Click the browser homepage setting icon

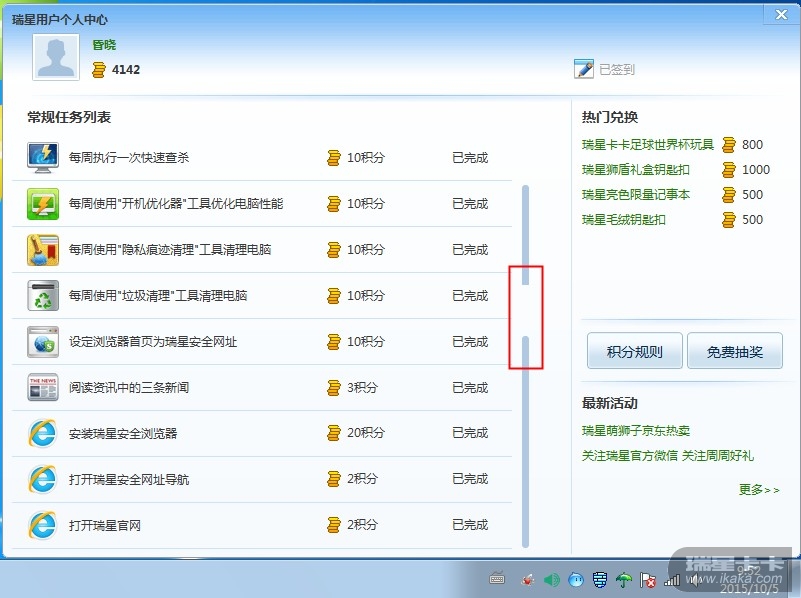point(43,342)
